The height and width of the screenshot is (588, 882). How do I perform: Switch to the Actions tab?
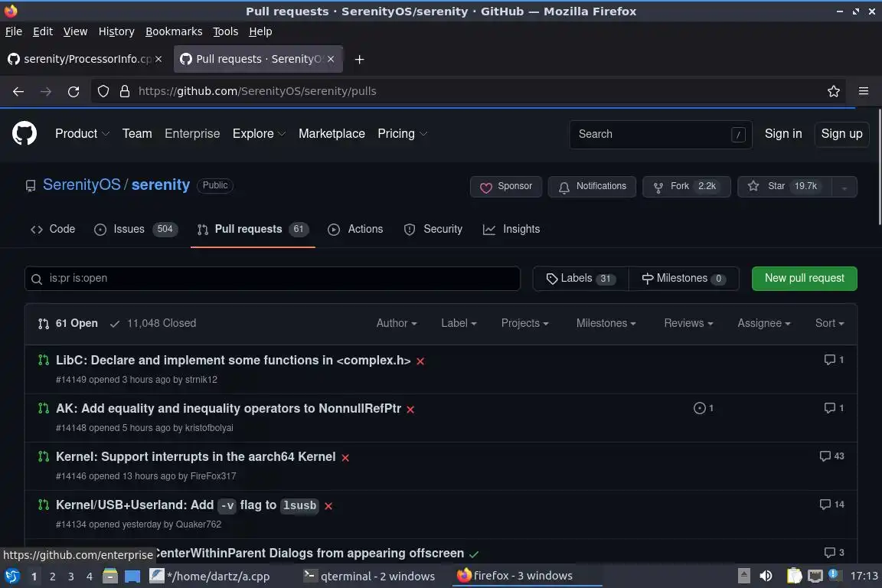tap(355, 229)
